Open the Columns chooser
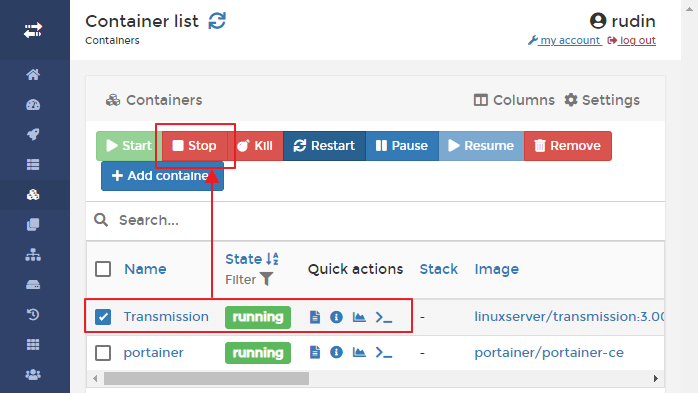This screenshot has width=698, height=393. point(514,100)
